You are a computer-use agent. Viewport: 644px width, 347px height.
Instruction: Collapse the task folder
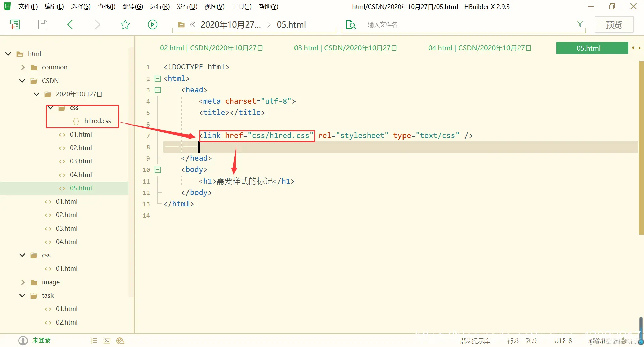[x=22, y=295]
